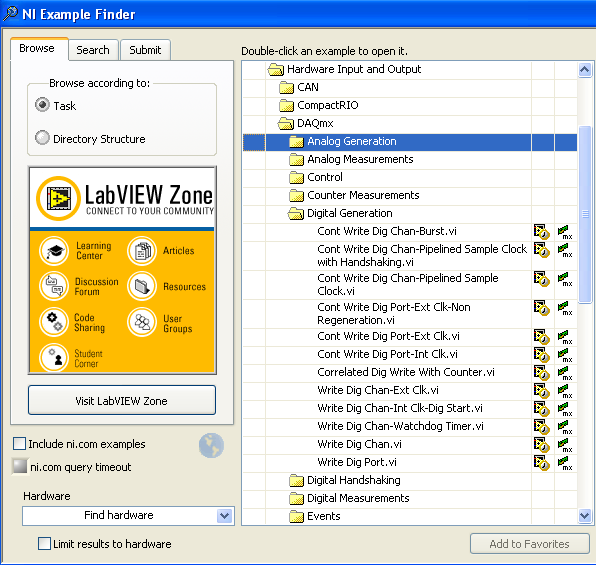The width and height of the screenshot is (596, 565).
Task: Collapse the Hardware Input and Output folder
Action: tap(276, 70)
